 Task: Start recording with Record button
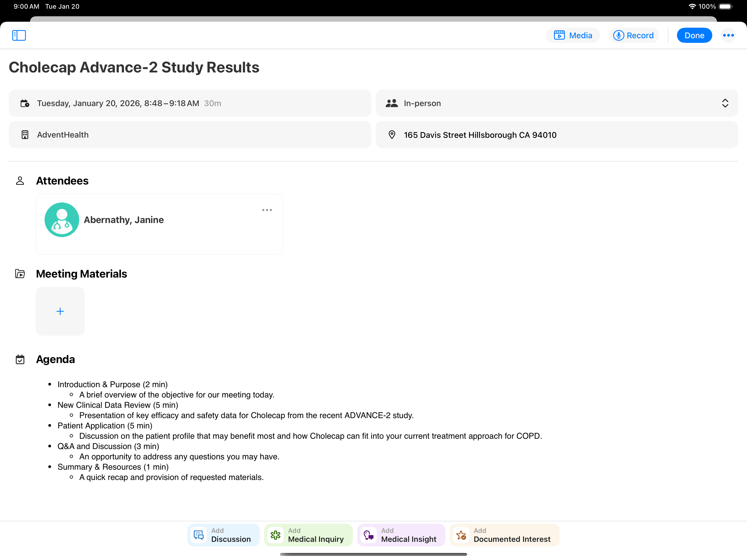634,36
